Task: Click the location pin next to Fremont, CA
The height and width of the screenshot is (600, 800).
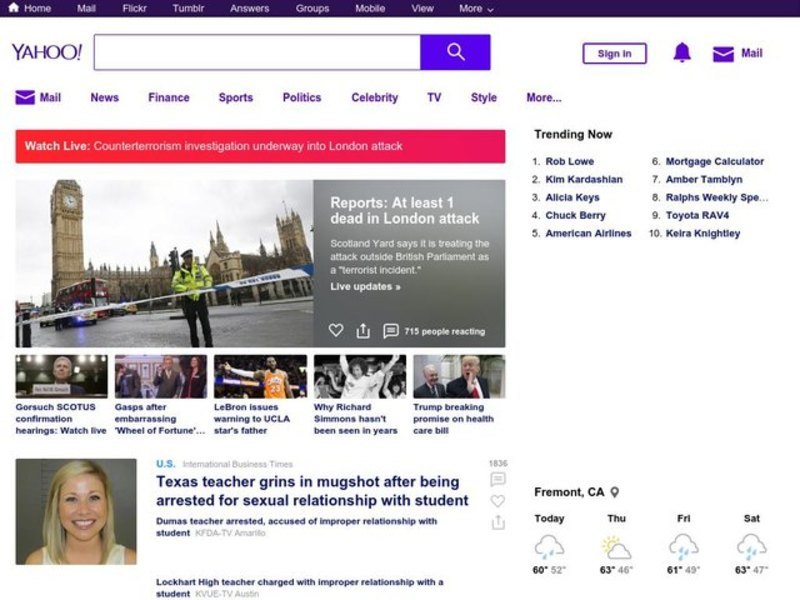Action: (x=615, y=492)
